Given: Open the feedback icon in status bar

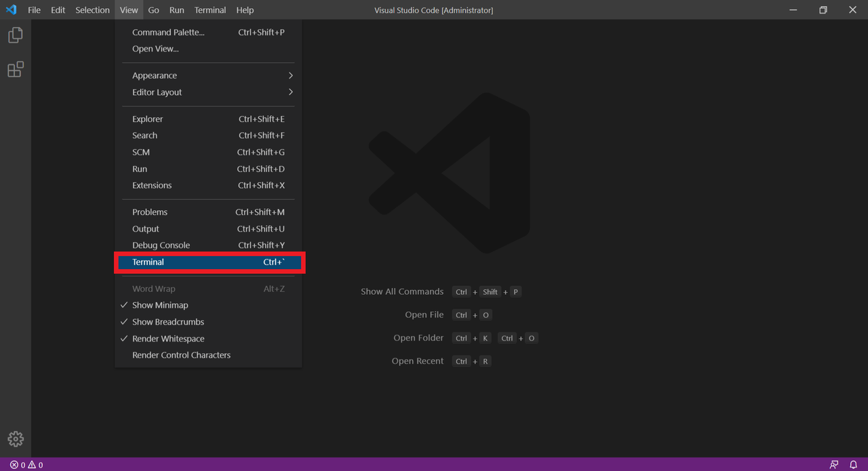Looking at the screenshot, I should point(834,465).
